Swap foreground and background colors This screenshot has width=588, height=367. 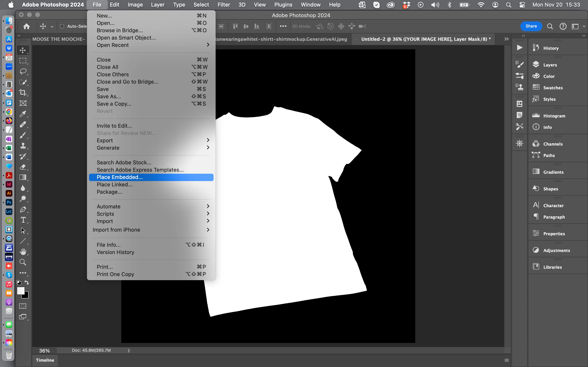[27, 283]
